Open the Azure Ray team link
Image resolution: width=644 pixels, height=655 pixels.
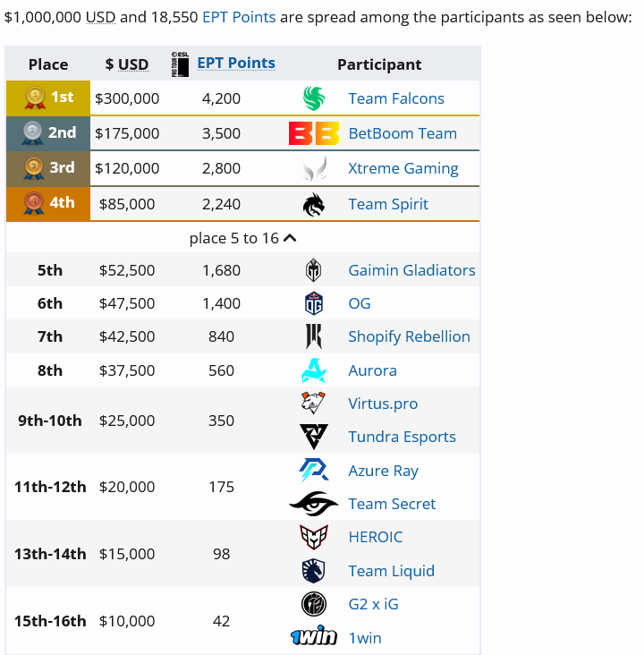click(383, 471)
